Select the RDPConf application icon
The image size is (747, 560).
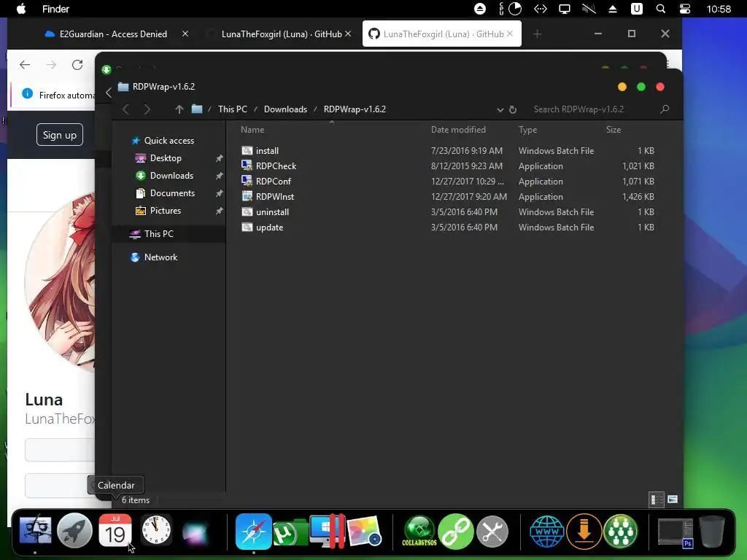247,181
